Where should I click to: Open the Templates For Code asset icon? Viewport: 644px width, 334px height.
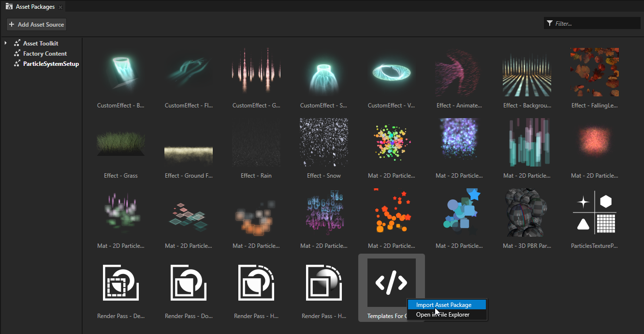392,282
